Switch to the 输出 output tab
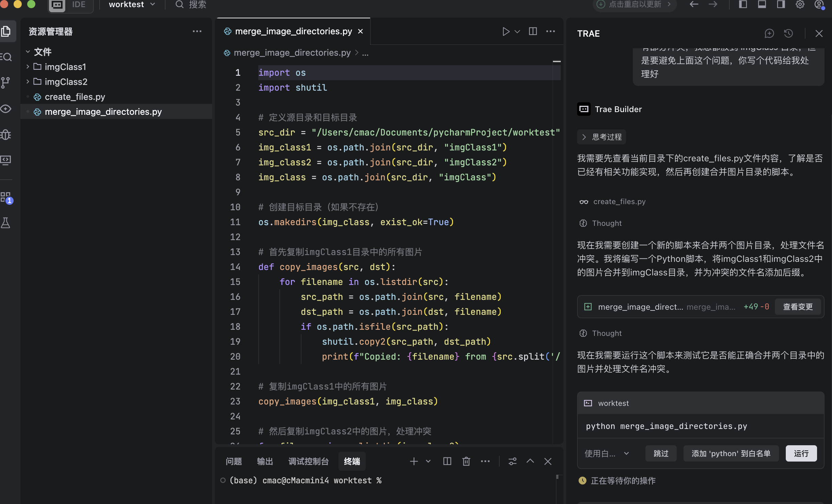Screen dimensions: 832x504 pyautogui.click(x=265, y=461)
